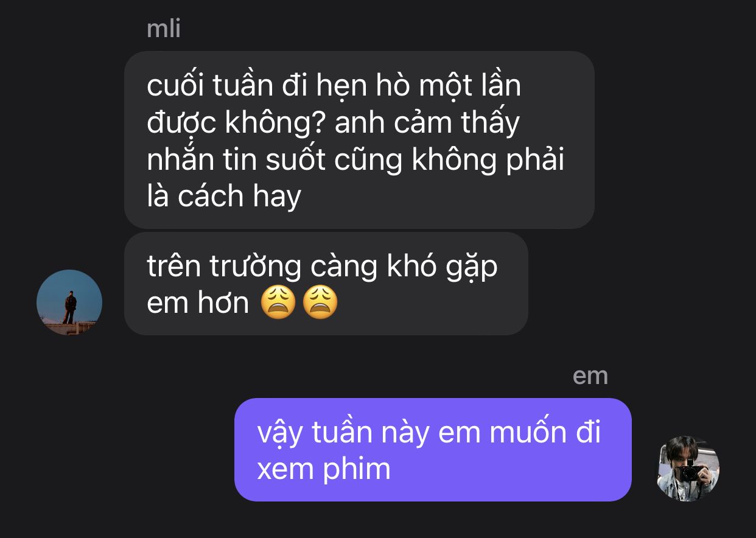
Task: Click the first weary face emoji
Action: [278, 302]
